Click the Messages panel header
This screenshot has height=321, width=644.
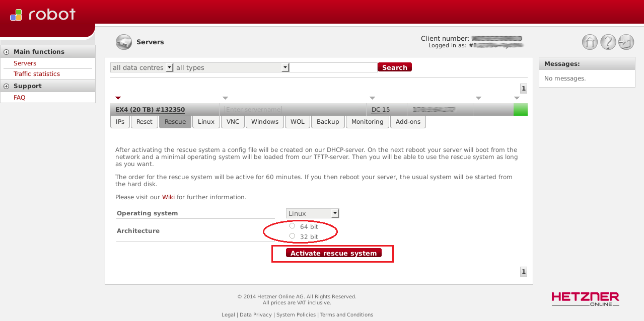pyautogui.click(x=587, y=63)
